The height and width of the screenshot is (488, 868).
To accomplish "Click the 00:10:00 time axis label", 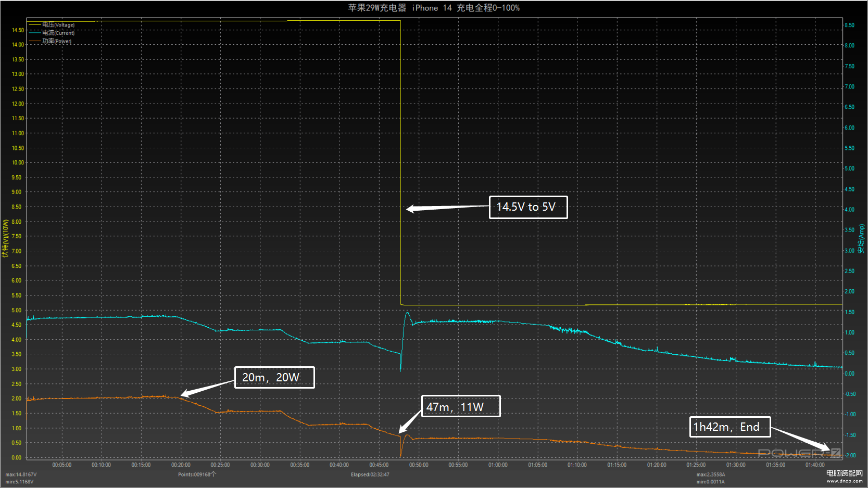I will click(102, 465).
